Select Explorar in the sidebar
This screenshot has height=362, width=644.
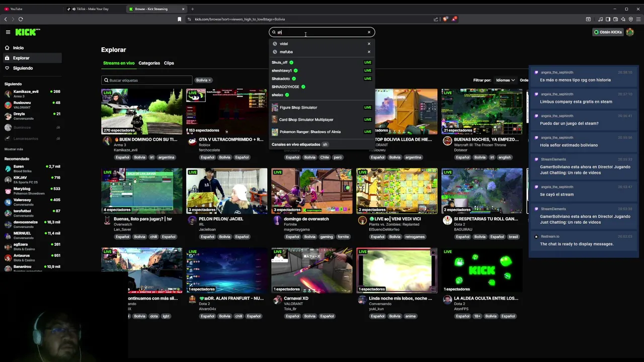tap(31, 58)
